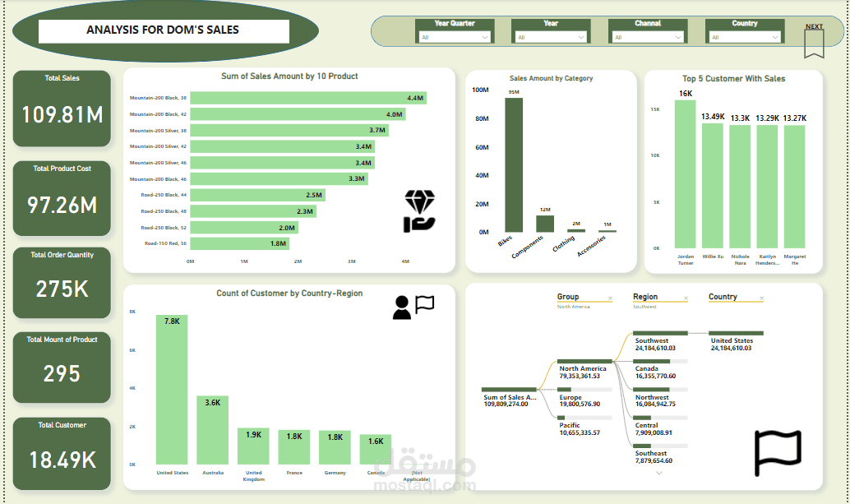The image size is (850, 504).
Task: Select the Central region node
Action: point(660,426)
